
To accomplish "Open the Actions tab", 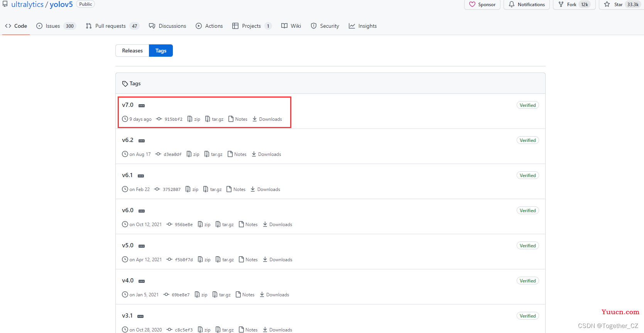I will click(x=209, y=26).
